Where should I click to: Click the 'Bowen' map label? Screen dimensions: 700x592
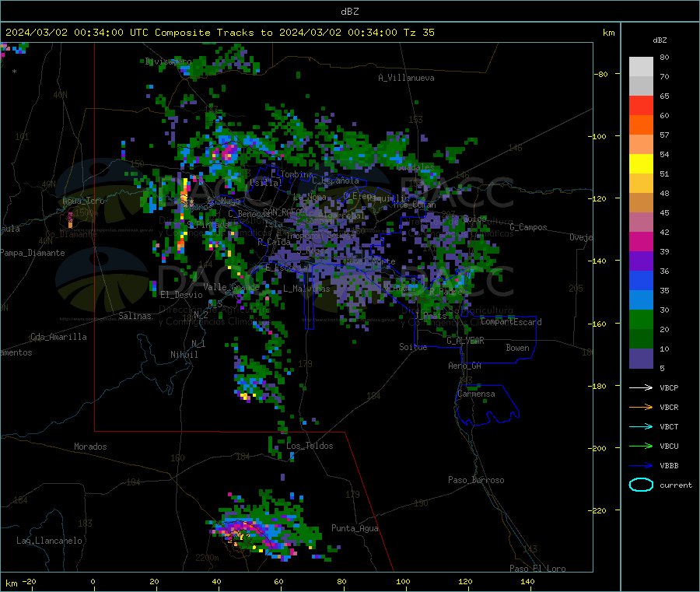coord(517,348)
